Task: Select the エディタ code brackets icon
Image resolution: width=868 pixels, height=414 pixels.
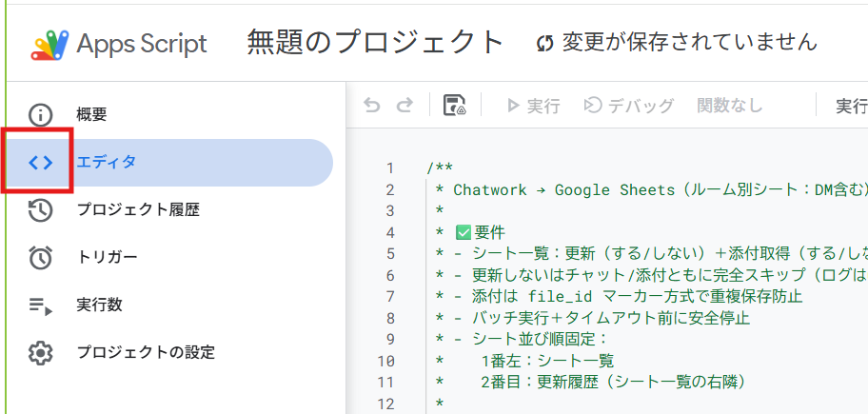Action: click(x=40, y=163)
